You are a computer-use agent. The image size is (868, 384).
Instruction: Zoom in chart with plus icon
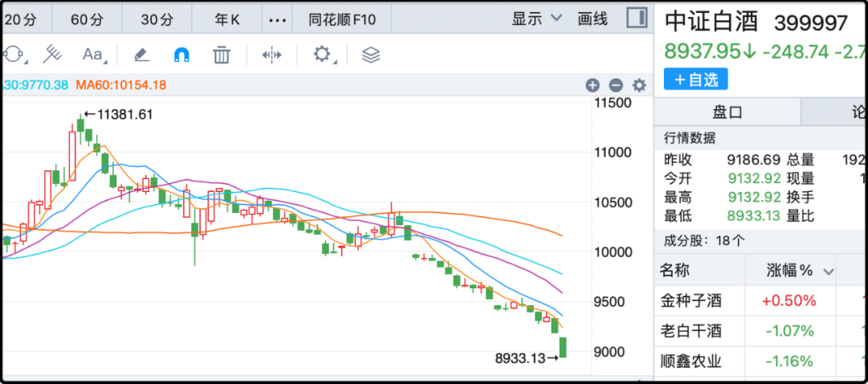click(592, 85)
